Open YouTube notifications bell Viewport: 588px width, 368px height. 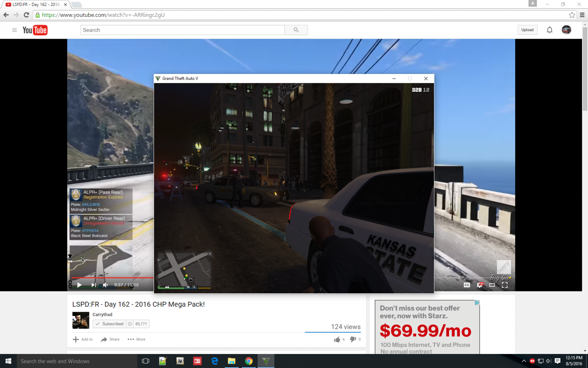click(549, 30)
